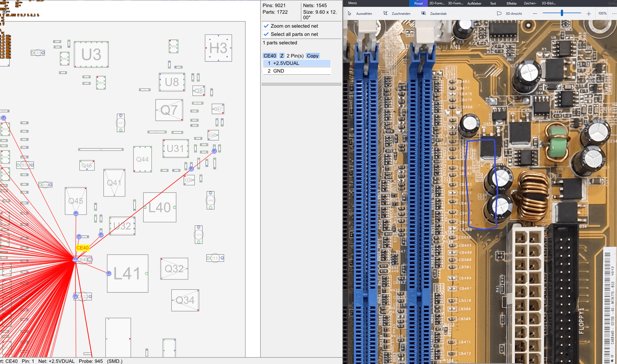Screen dimensions: 617x364
Task: Uncheck Zoom on selected net
Action: [266, 26]
